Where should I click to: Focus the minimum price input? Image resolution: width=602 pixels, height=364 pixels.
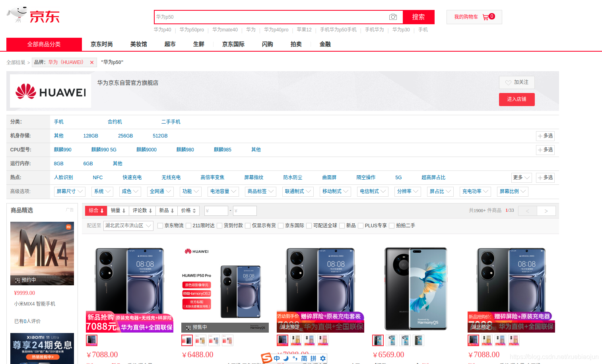pyautogui.click(x=216, y=211)
